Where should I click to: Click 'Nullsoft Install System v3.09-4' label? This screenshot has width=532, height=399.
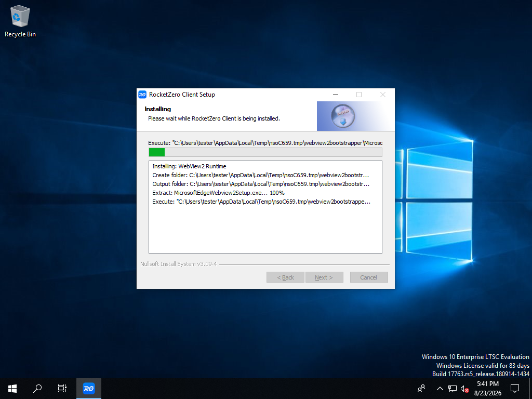(x=179, y=264)
